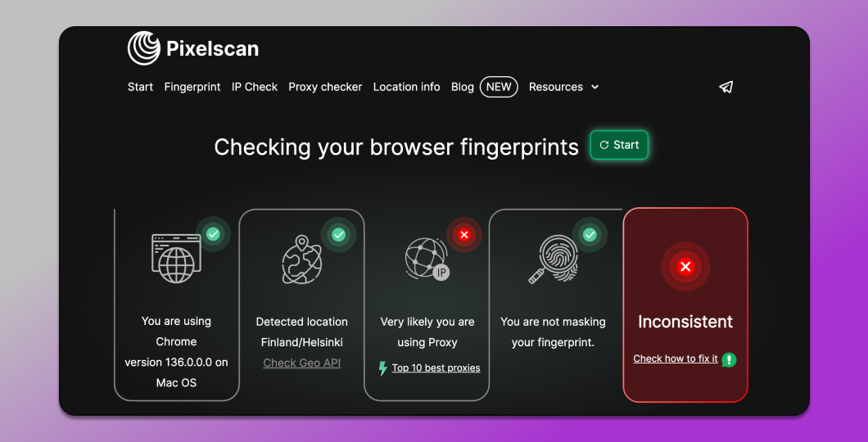This screenshot has width=868, height=442.
Task: Click lightning bolt icon beside Top 10 proxies
Action: coord(382,368)
